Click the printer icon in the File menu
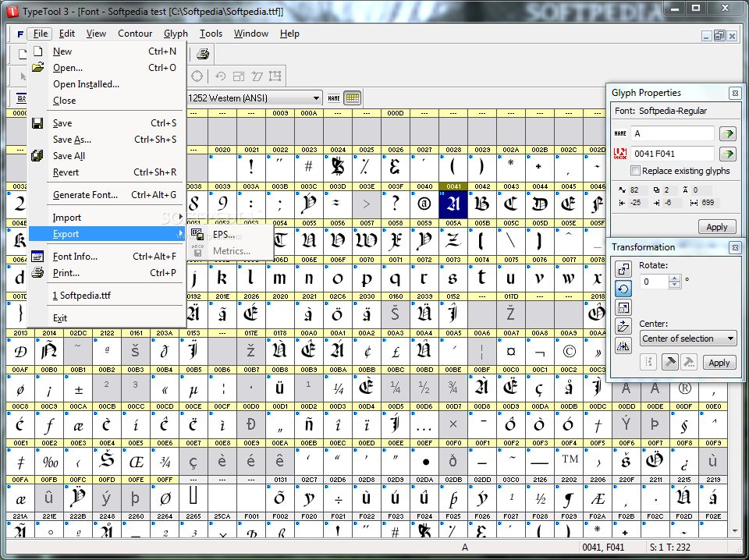The height and width of the screenshot is (560, 749). pyautogui.click(x=37, y=273)
